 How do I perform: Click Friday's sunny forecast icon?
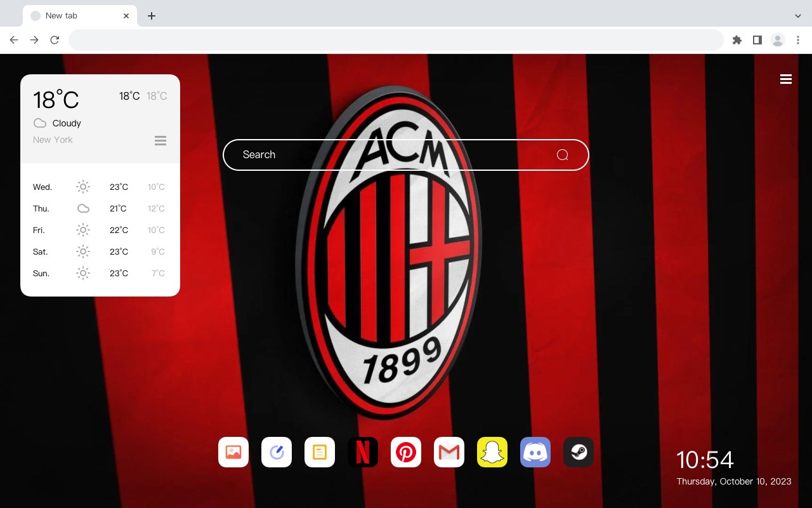[x=83, y=230]
